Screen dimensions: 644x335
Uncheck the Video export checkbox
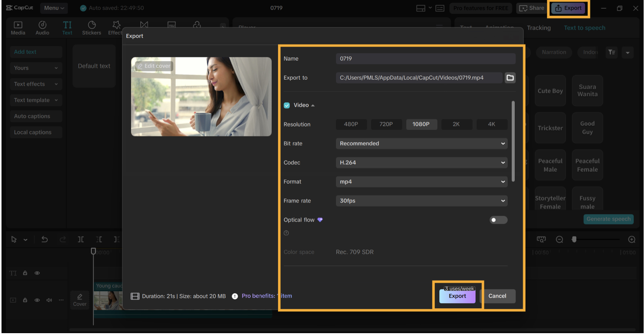click(x=287, y=105)
